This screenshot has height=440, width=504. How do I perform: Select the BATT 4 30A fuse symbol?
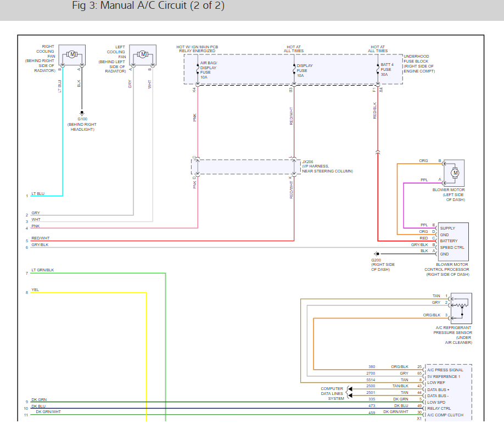378,70
